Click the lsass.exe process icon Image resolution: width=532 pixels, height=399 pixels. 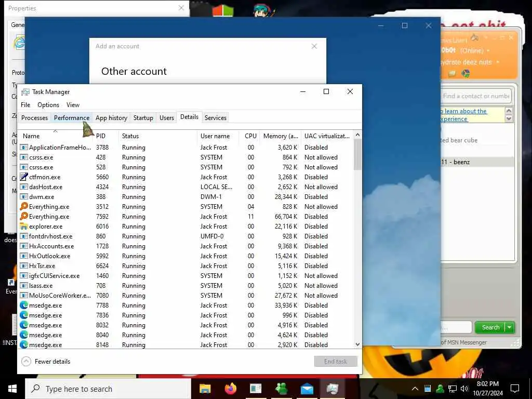[x=24, y=285]
